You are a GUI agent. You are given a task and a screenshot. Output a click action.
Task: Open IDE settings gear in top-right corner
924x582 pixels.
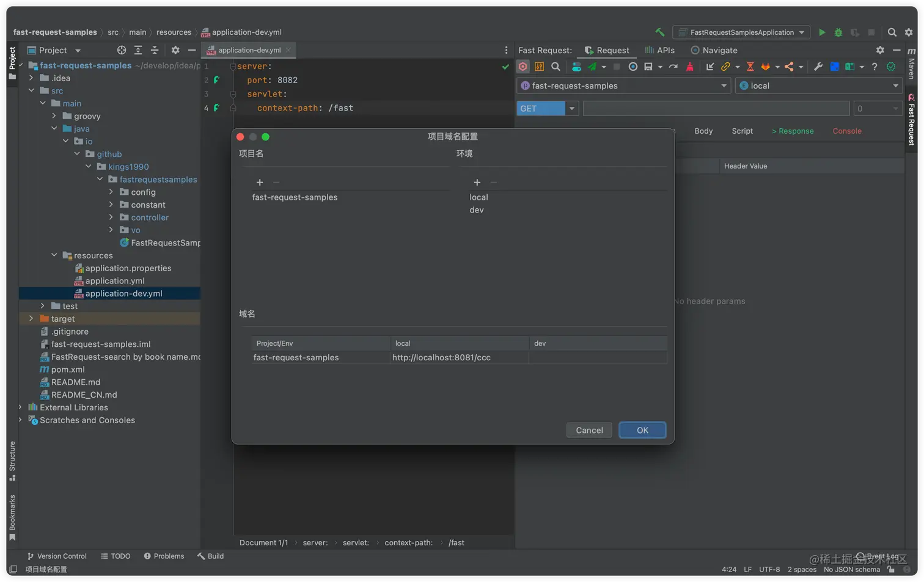[x=909, y=32]
